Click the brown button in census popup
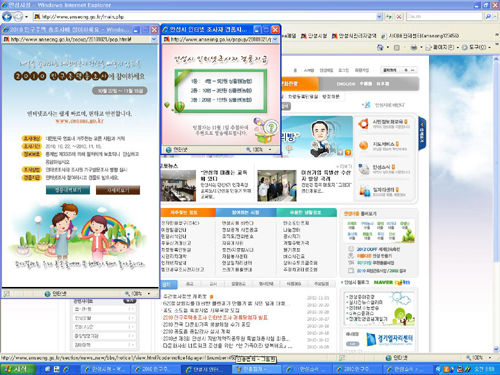 coord(118,190)
